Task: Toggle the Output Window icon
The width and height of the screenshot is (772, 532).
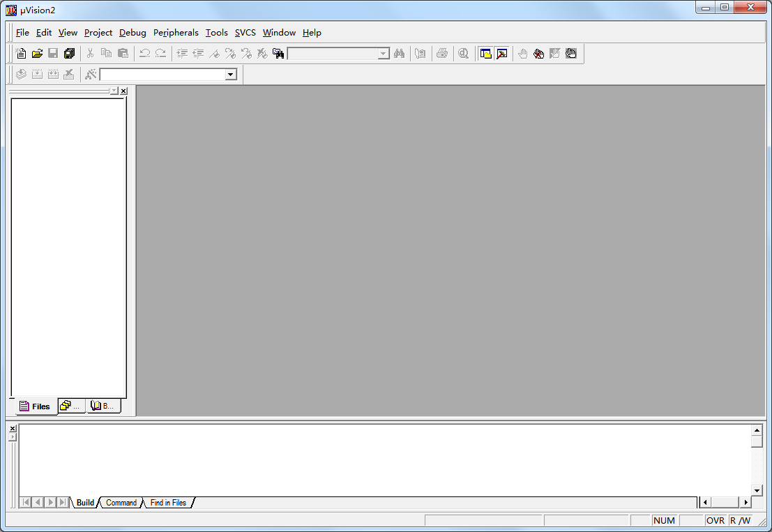Action: [x=501, y=54]
